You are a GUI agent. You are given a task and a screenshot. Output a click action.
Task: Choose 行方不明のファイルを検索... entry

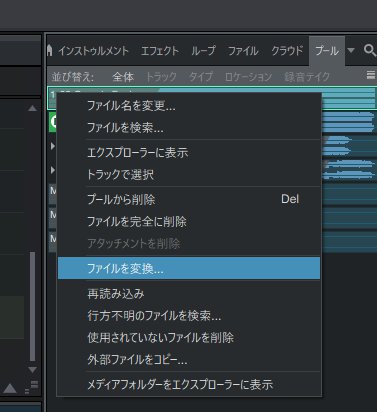(189, 315)
